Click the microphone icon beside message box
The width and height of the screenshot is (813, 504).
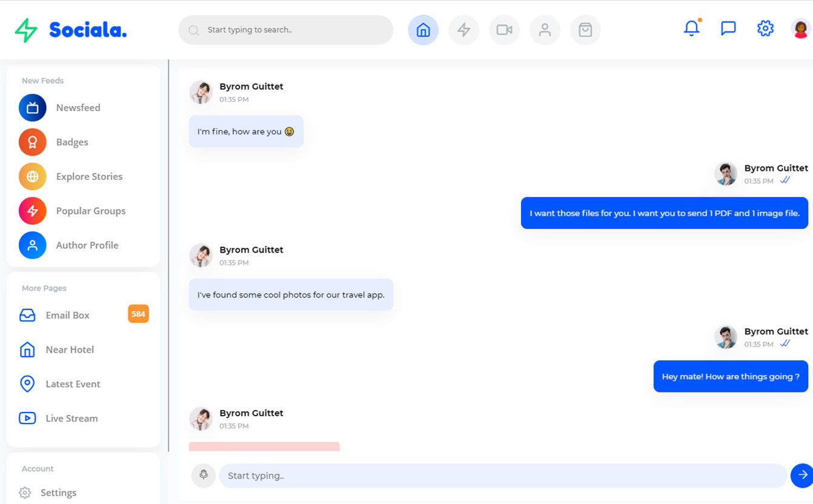coord(204,476)
